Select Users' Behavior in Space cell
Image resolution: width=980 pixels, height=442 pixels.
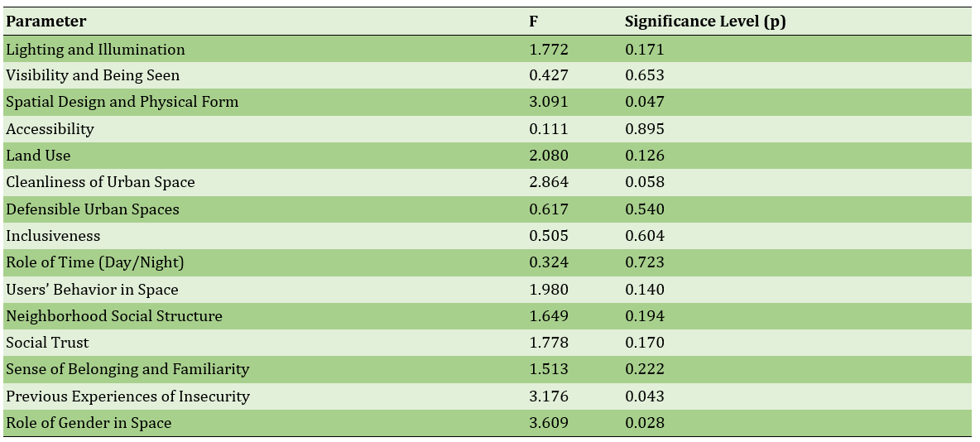[x=92, y=290]
